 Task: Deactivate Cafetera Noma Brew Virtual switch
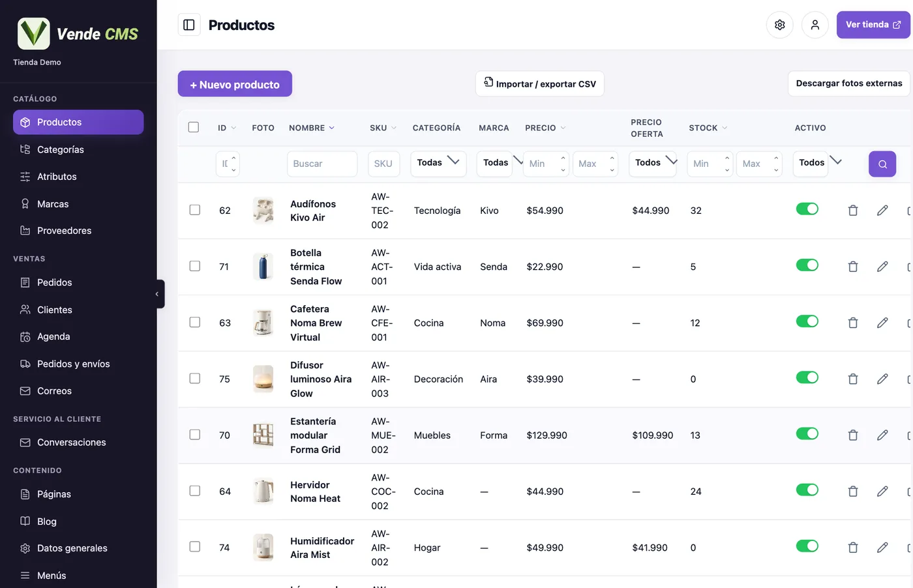807,321
